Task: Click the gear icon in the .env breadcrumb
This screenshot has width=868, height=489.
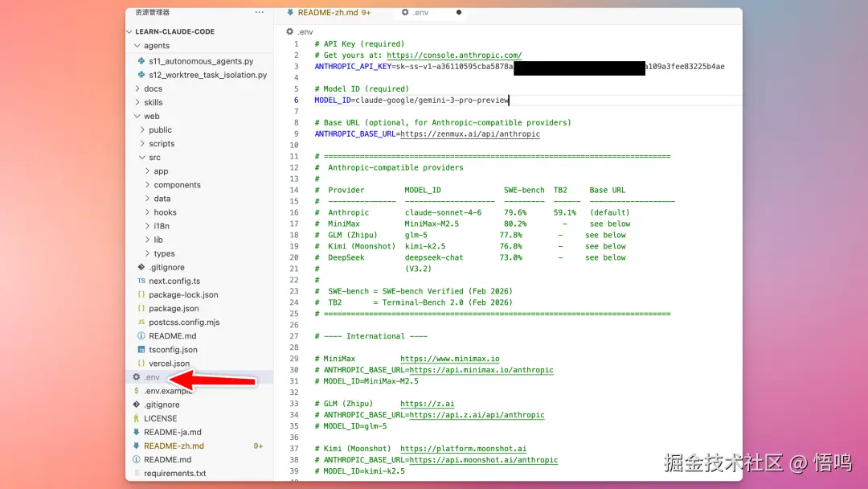Action: [289, 31]
